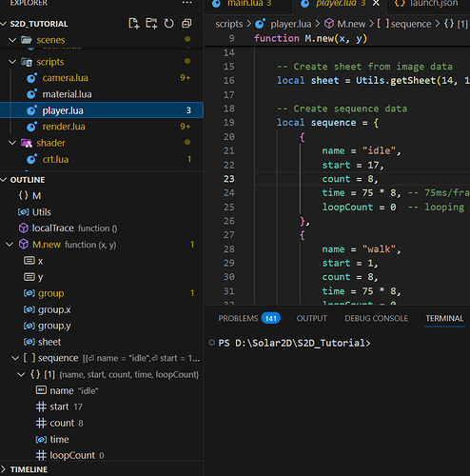Open the DEBUG CONSOLE panel
This screenshot has height=476, width=470.
point(376,318)
